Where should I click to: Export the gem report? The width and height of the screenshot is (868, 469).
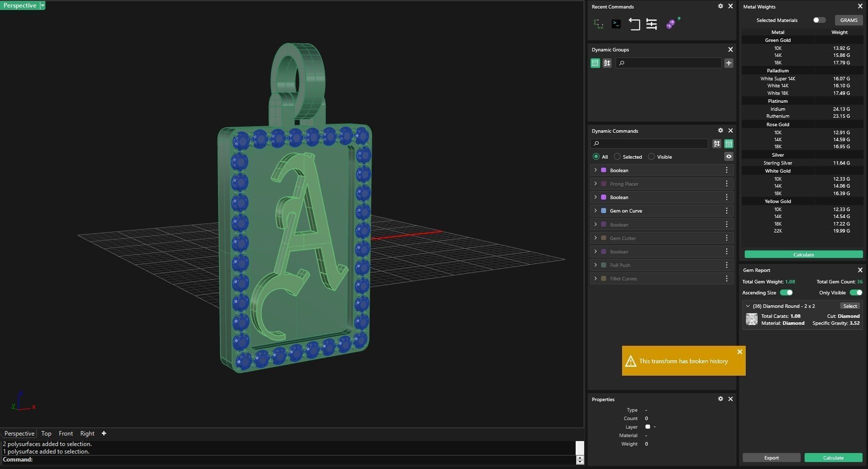click(771, 458)
